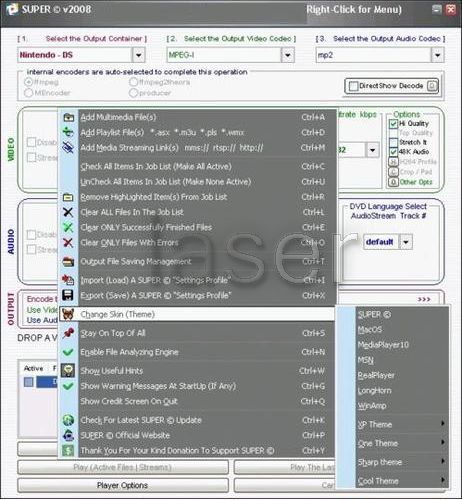Viewport: 462px width, 500px height.
Task: Select the MEncoder radio button
Action: click(29, 93)
